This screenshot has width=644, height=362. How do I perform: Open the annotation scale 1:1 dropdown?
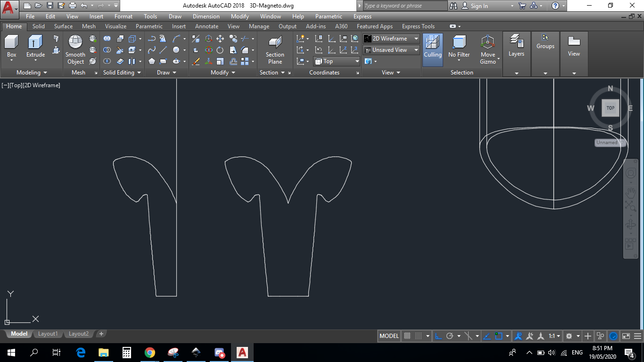[x=554, y=336]
